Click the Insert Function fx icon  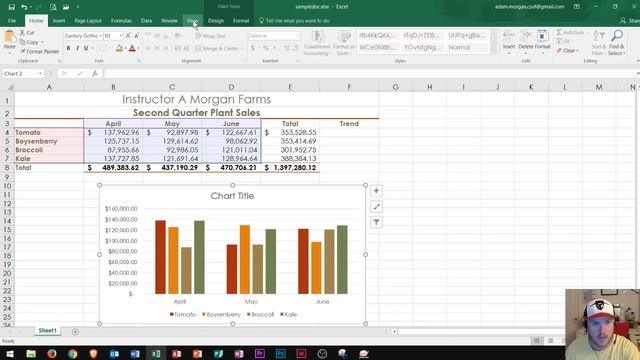pyautogui.click(x=94, y=73)
